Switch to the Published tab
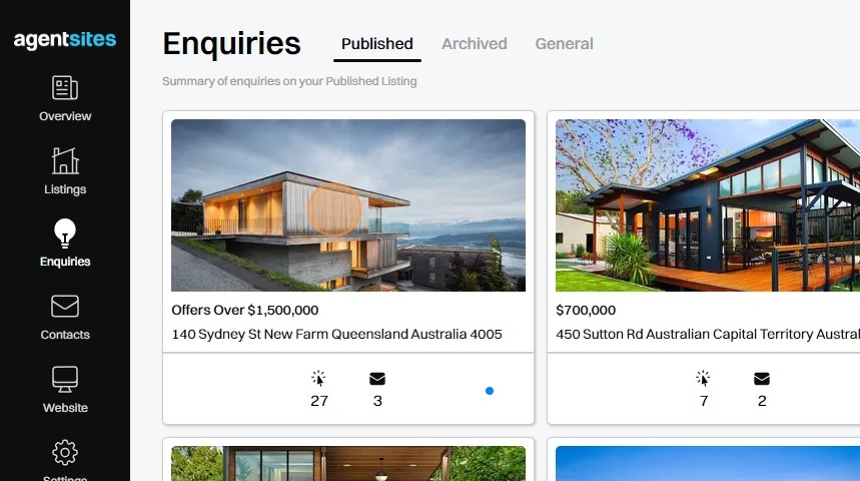 click(x=377, y=44)
